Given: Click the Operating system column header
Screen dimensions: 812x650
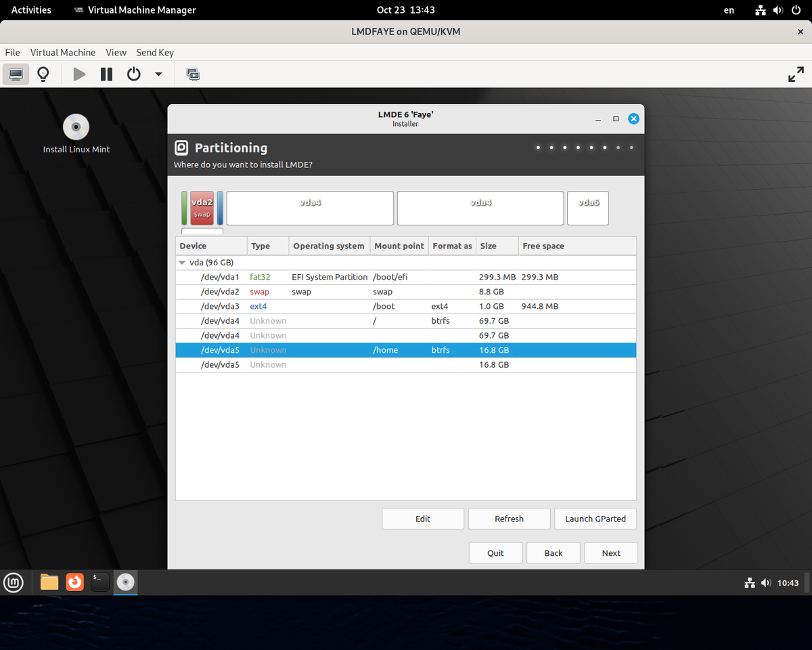Looking at the screenshot, I should point(330,246).
